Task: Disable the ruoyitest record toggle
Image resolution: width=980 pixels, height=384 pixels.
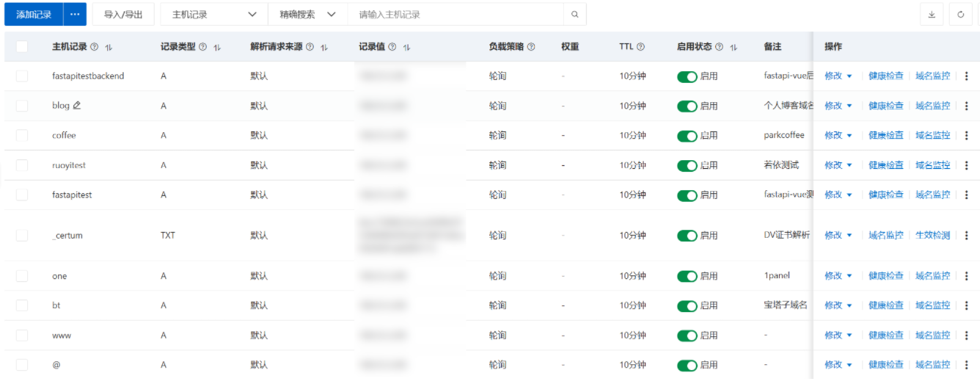Action: tap(687, 166)
